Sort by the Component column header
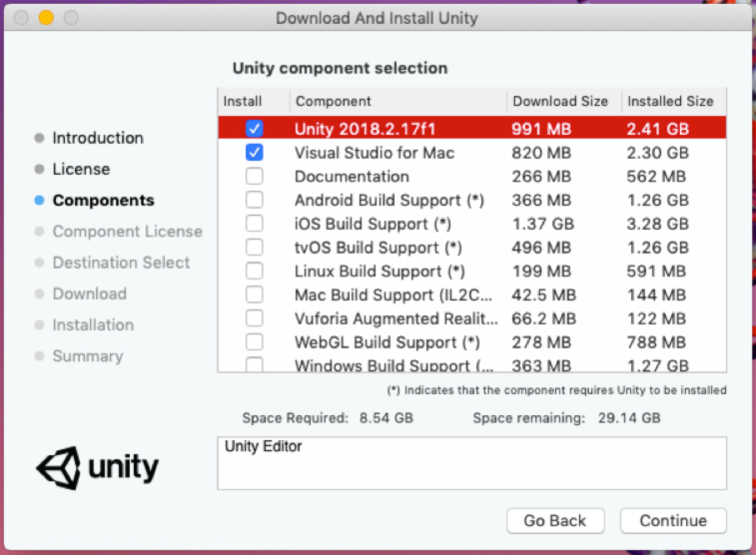 (397, 101)
